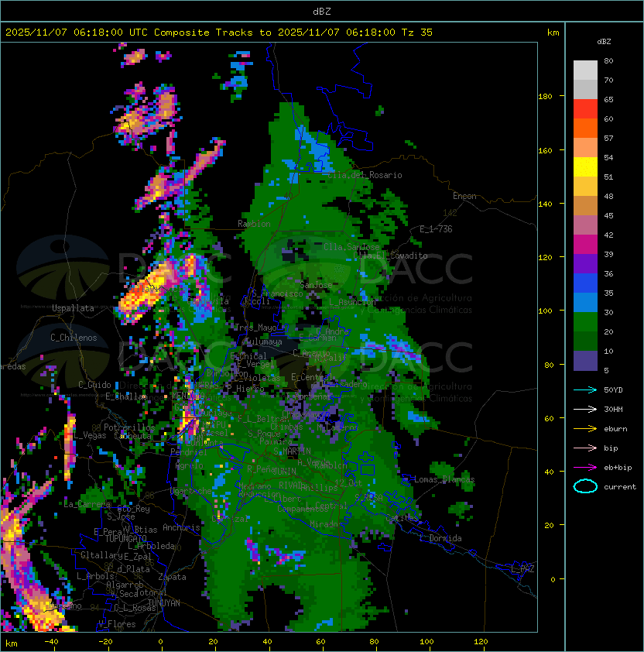Image resolution: width=644 pixels, height=652 pixels.
Task: Click the 'Rambion' map label
Action: pyautogui.click(x=254, y=224)
